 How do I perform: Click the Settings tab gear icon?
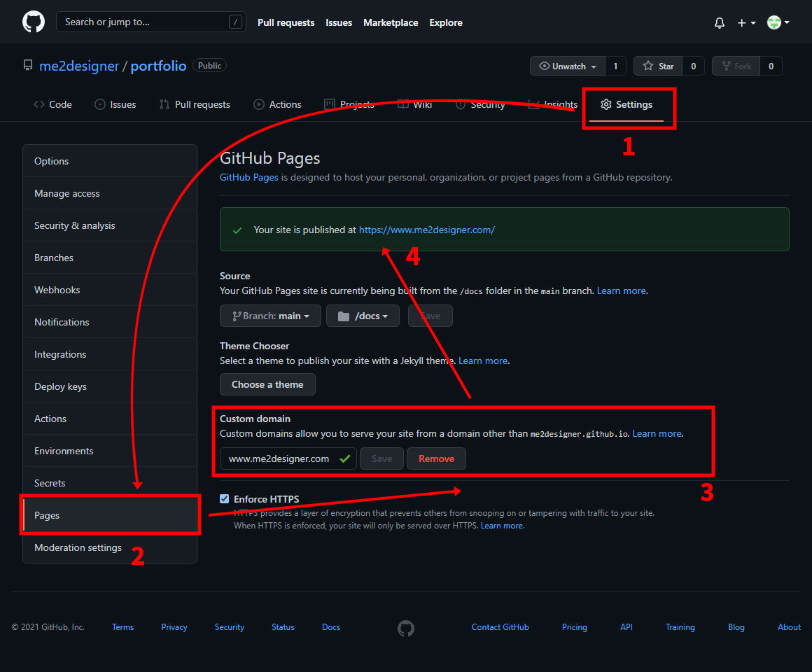click(606, 104)
